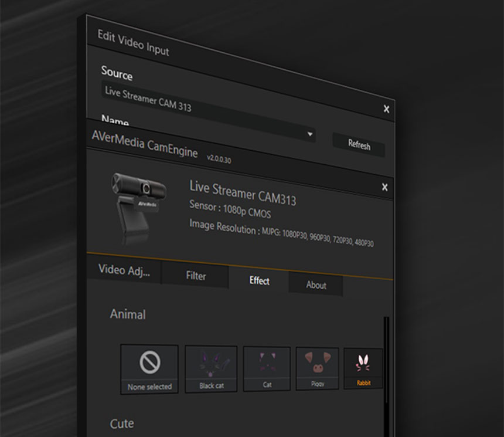The width and height of the screenshot is (504, 437).
Task: Open the Filter tab
Action: 195,276
